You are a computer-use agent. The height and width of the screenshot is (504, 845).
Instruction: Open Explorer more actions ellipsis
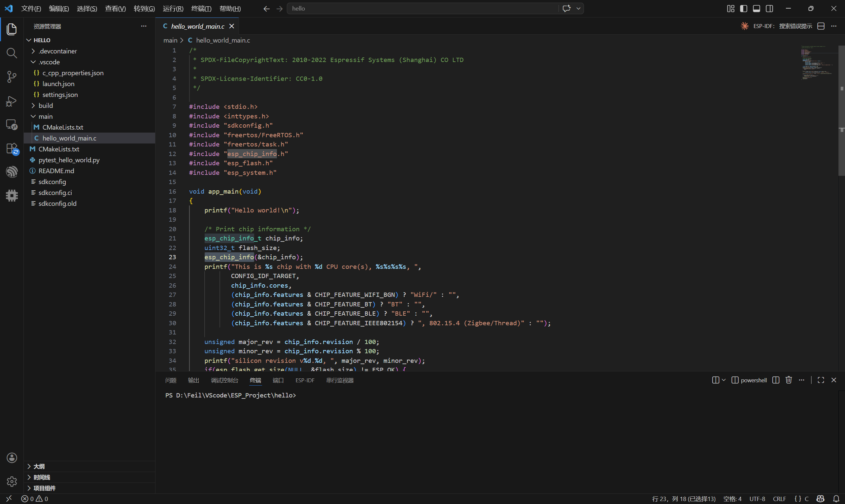[x=144, y=26]
